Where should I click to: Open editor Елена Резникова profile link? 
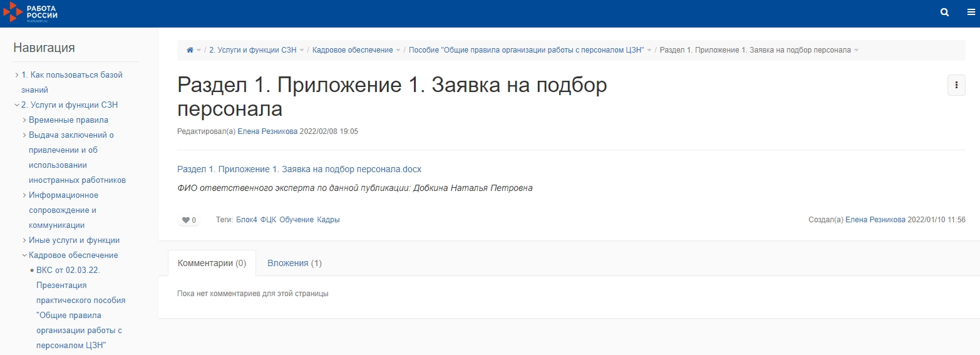coord(267,131)
